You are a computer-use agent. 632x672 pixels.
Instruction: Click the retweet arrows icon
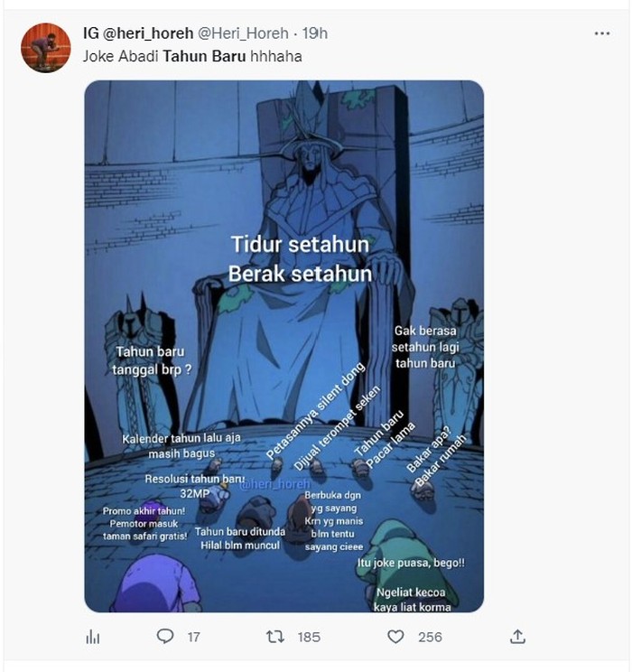pos(275,637)
